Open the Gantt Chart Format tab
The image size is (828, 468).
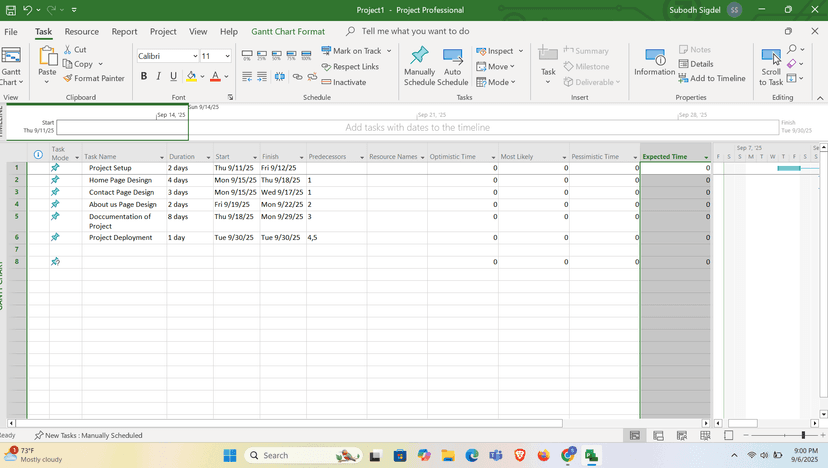pyautogui.click(x=288, y=31)
